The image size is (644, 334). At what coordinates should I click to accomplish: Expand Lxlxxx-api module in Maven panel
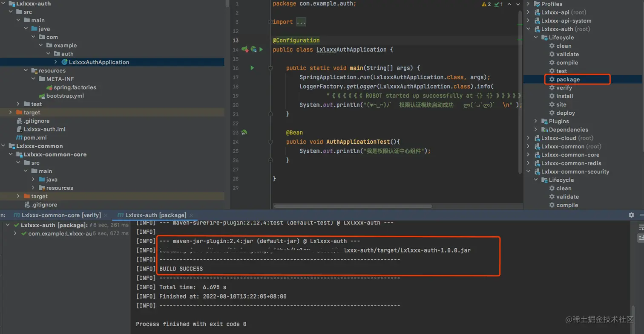coord(529,12)
